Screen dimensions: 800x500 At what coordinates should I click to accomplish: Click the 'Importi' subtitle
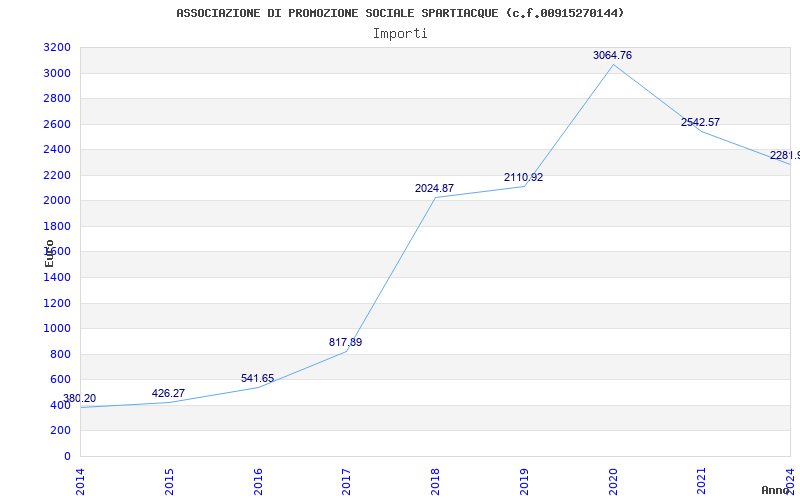point(400,34)
